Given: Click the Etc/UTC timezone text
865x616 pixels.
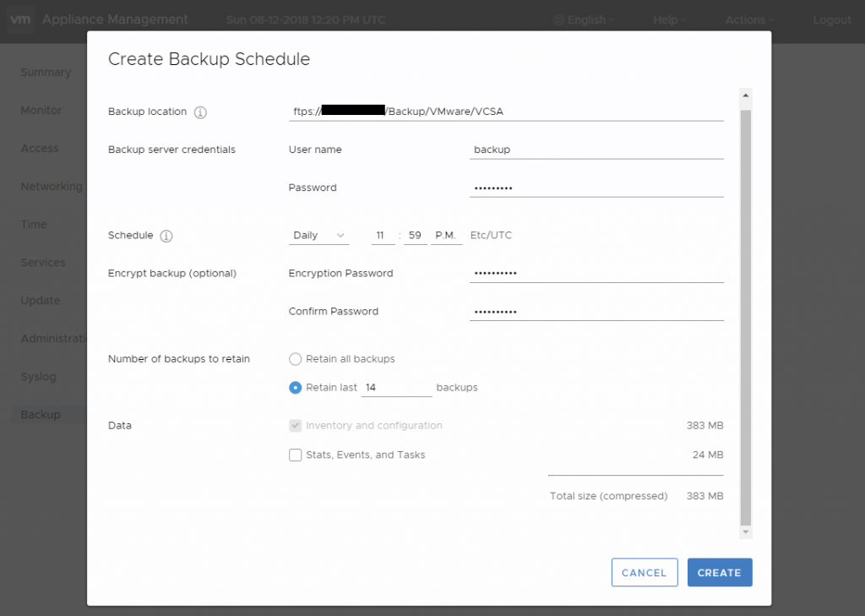Looking at the screenshot, I should pyautogui.click(x=491, y=235).
